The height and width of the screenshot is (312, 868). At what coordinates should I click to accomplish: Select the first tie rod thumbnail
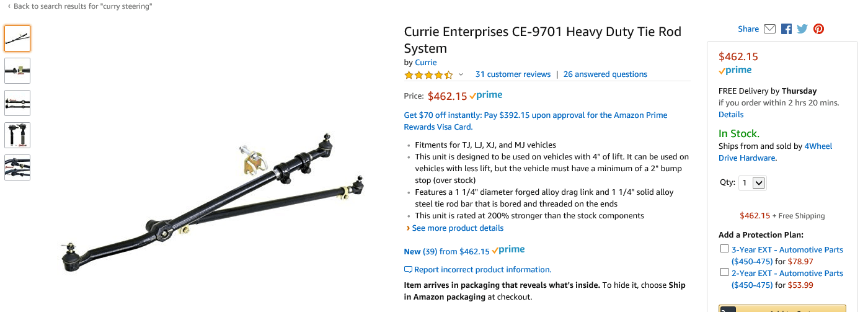tap(17, 38)
